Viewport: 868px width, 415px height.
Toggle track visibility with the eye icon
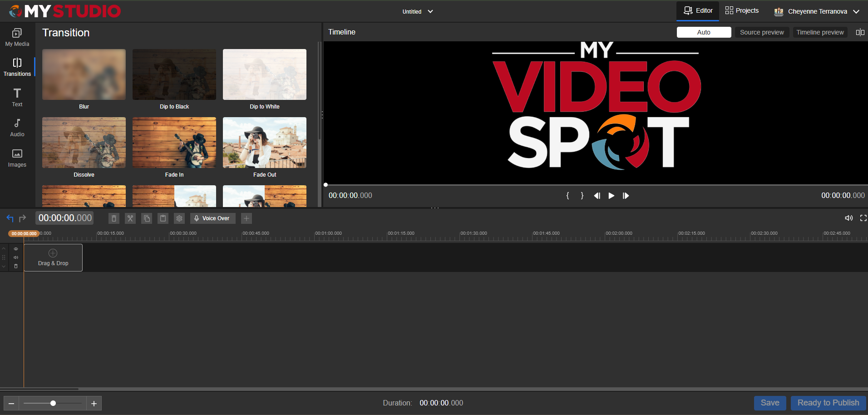[x=16, y=249]
